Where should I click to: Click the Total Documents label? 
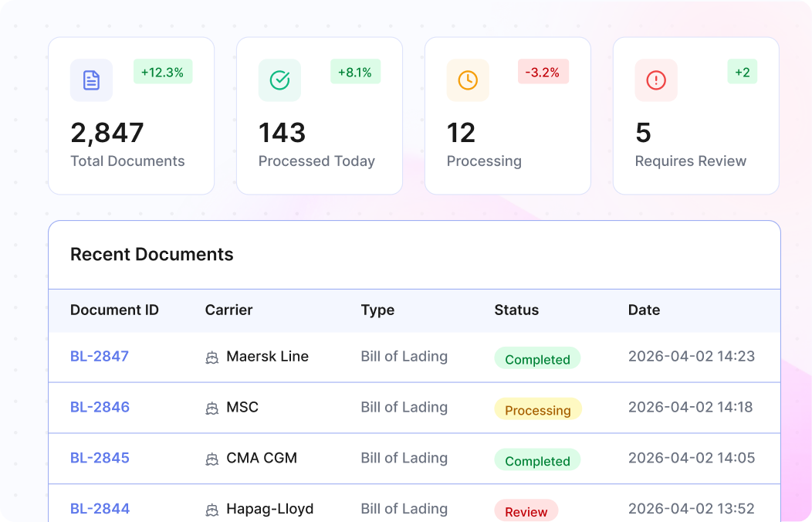[x=127, y=161]
